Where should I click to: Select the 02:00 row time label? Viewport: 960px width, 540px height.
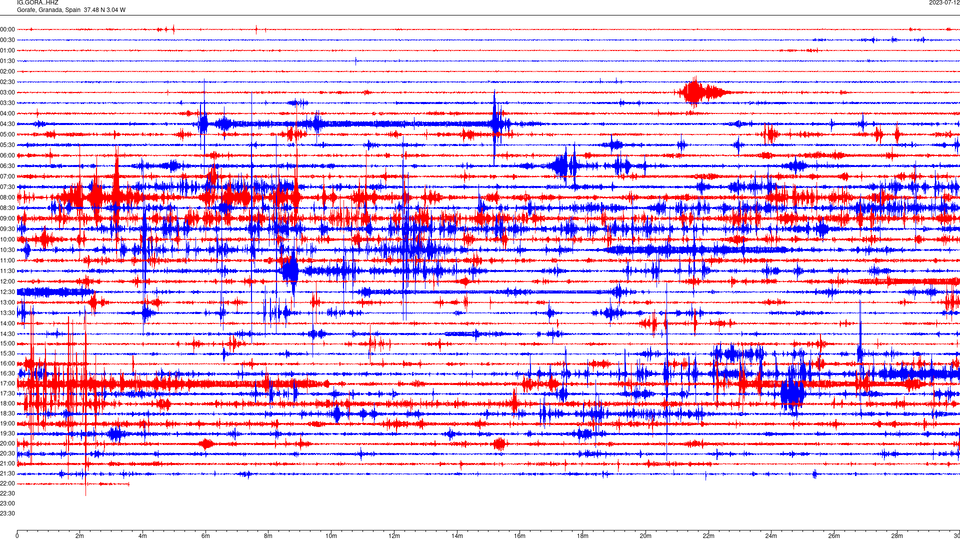point(7,72)
